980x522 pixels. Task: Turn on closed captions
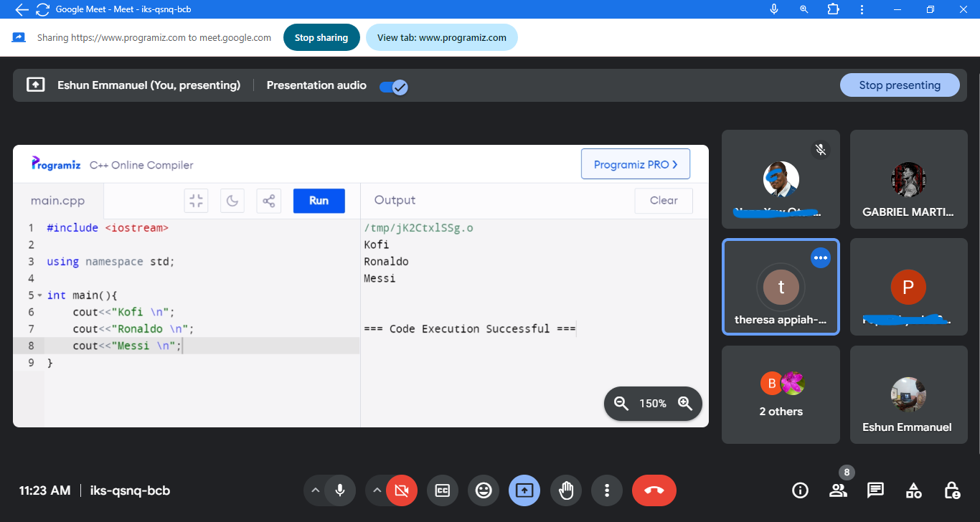point(443,490)
